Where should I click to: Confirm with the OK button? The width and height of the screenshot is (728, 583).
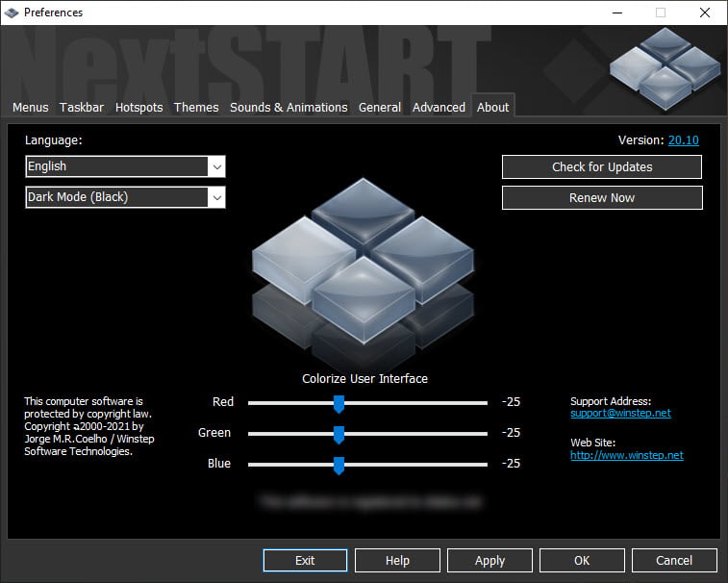[x=582, y=560]
